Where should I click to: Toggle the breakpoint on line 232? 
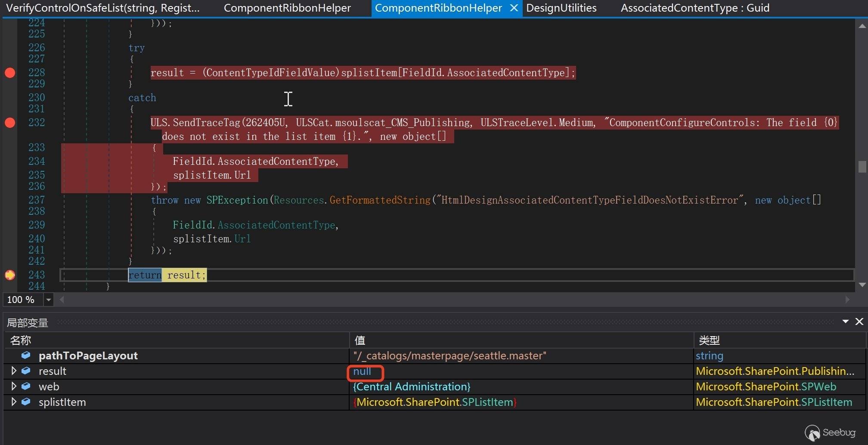pos(10,123)
